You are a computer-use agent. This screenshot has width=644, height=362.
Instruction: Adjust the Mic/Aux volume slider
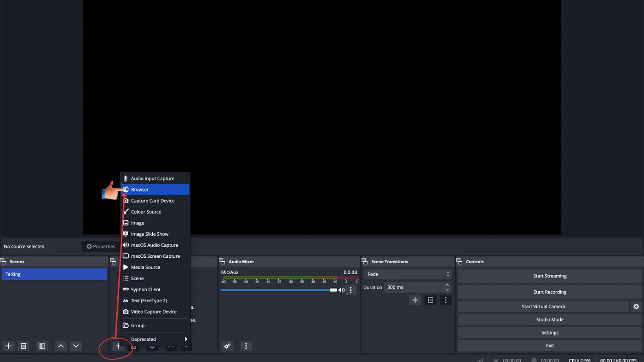(x=279, y=290)
